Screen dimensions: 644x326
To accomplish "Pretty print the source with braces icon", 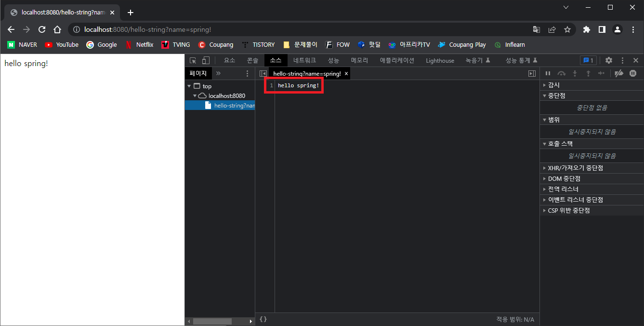I will click(263, 319).
